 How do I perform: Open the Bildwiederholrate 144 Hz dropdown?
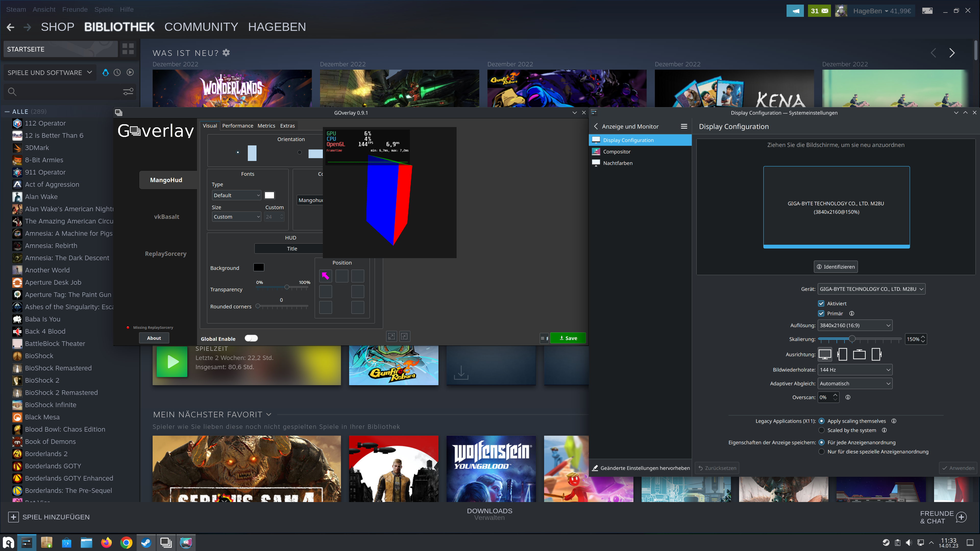click(x=854, y=370)
